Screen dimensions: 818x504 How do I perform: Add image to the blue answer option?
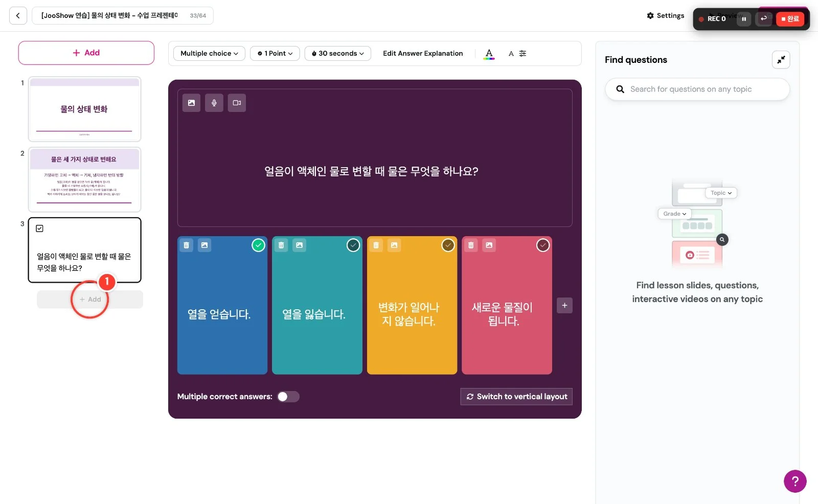pyautogui.click(x=204, y=245)
